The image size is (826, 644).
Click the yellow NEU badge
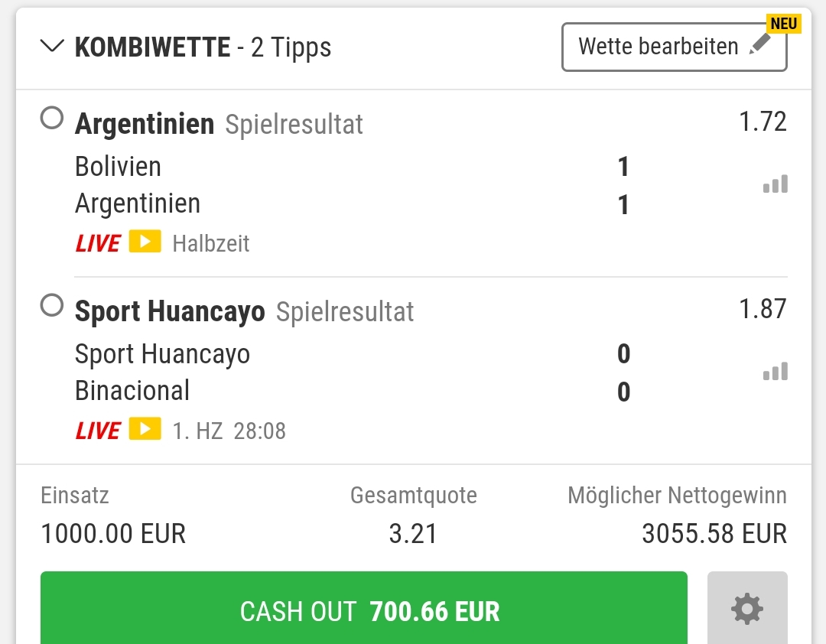(784, 23)
